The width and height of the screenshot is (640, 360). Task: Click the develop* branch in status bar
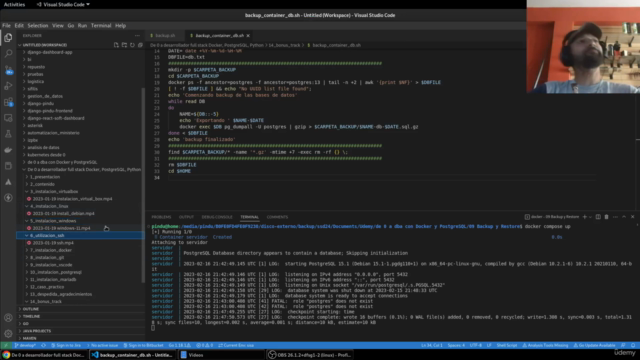25,345
